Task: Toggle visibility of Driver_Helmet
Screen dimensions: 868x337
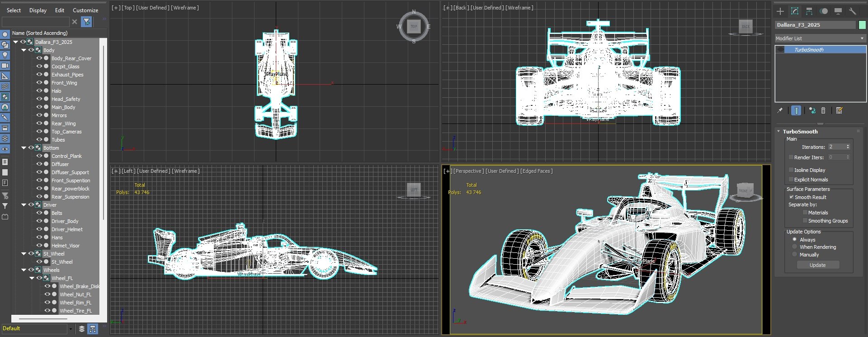Action: point(39,229)
